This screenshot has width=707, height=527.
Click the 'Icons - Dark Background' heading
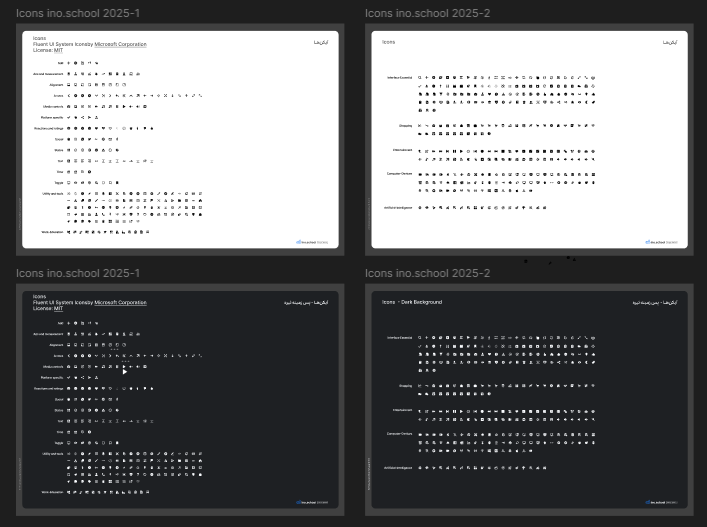(411, 302)
